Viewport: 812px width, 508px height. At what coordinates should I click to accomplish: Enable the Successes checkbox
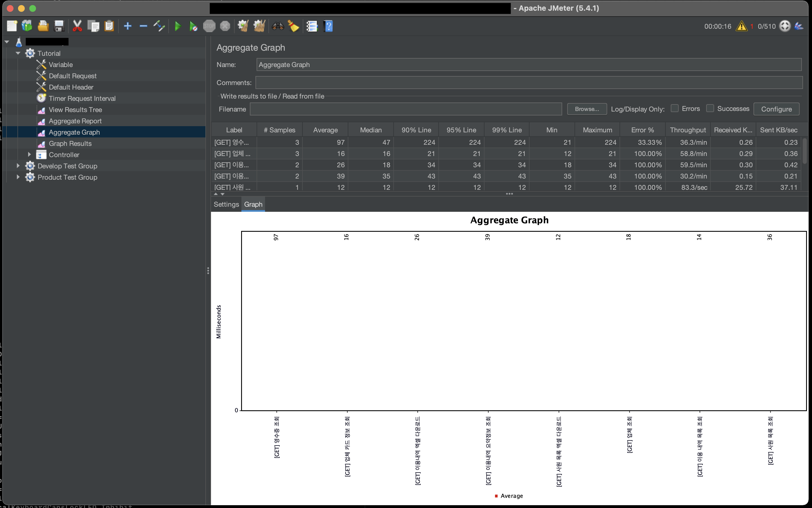710,108
